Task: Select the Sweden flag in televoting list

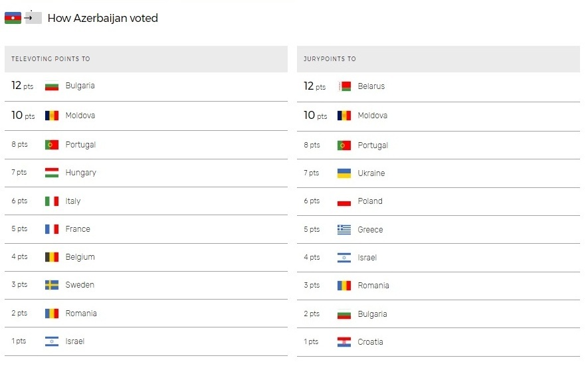Action: click(x=52, y=285)
